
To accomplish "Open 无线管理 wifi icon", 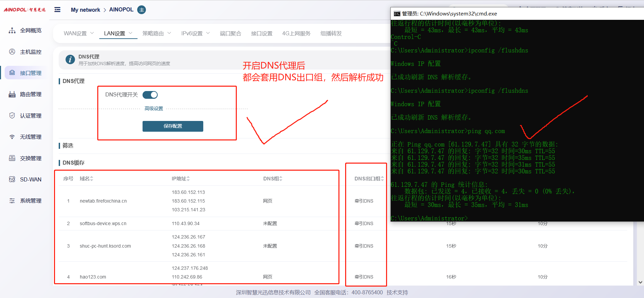I will click(x=12, y=137).
